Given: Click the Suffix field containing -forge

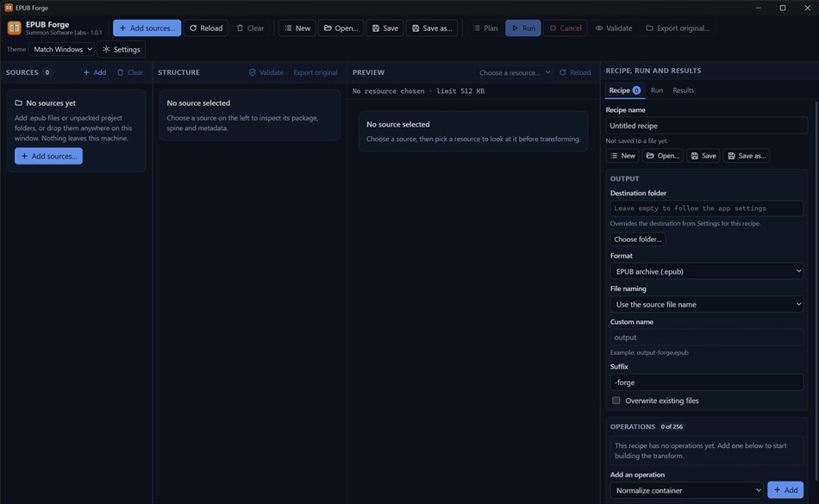Looking at the screenshot, I should 706,383.
